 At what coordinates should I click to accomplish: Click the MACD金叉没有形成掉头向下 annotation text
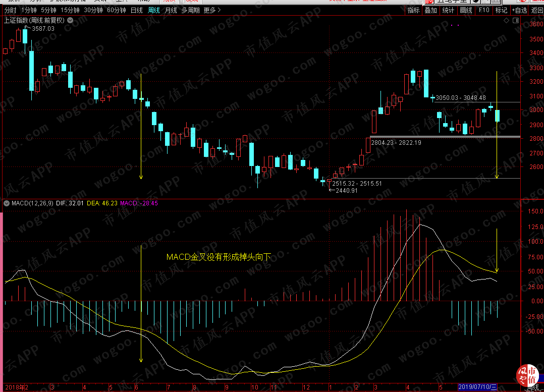pyautogui.click(x=219, y=257)
